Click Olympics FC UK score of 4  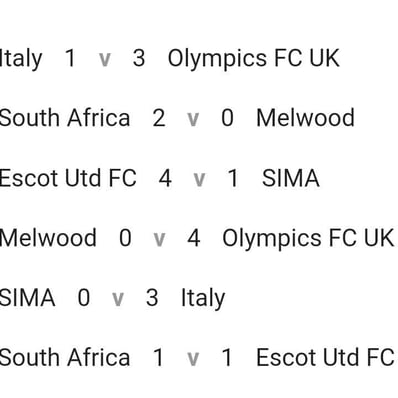click(194, 238)
